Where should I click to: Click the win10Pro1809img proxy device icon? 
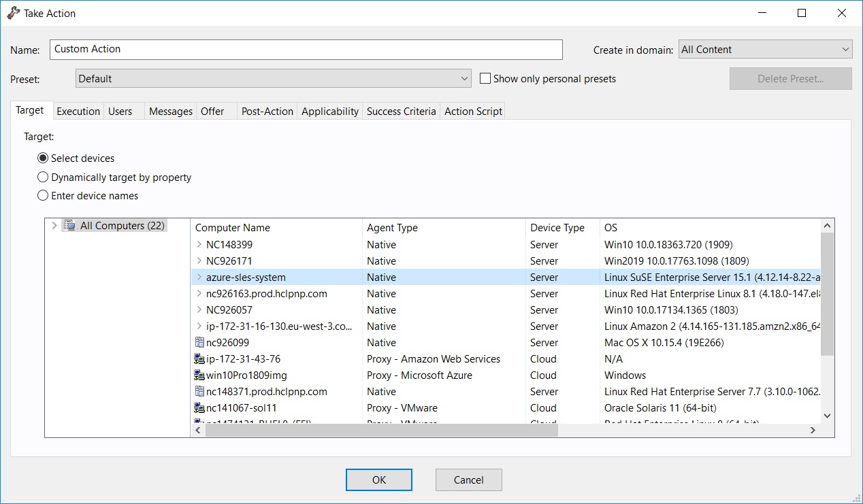click(x=199, y=375)
